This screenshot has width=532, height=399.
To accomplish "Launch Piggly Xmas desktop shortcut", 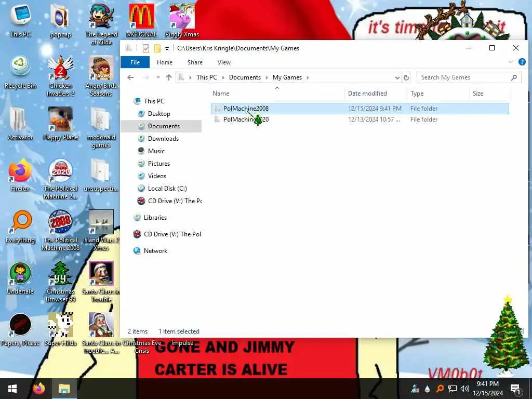I will [x=182, y=20].
